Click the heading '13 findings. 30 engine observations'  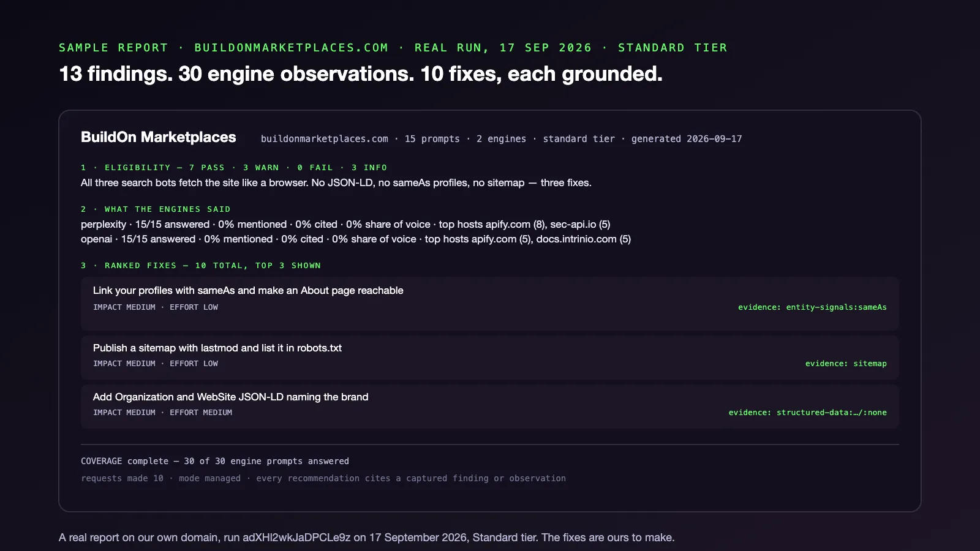tap(361, 74)
